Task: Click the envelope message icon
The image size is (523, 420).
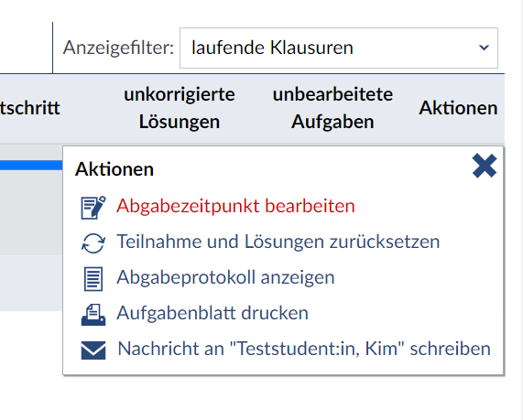Action: [x=93, y=350]
